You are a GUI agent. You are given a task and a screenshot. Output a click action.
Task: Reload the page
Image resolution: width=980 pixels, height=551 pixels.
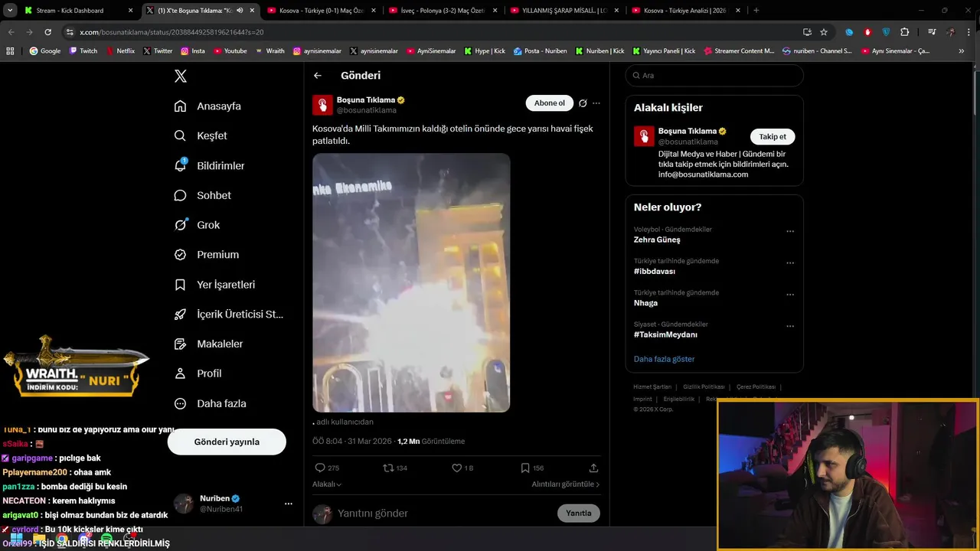tap(47, 32)
